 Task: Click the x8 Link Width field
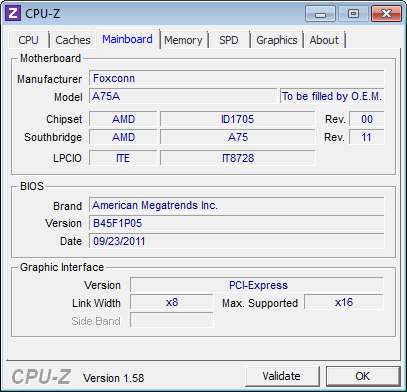click(x=172, y=303)
